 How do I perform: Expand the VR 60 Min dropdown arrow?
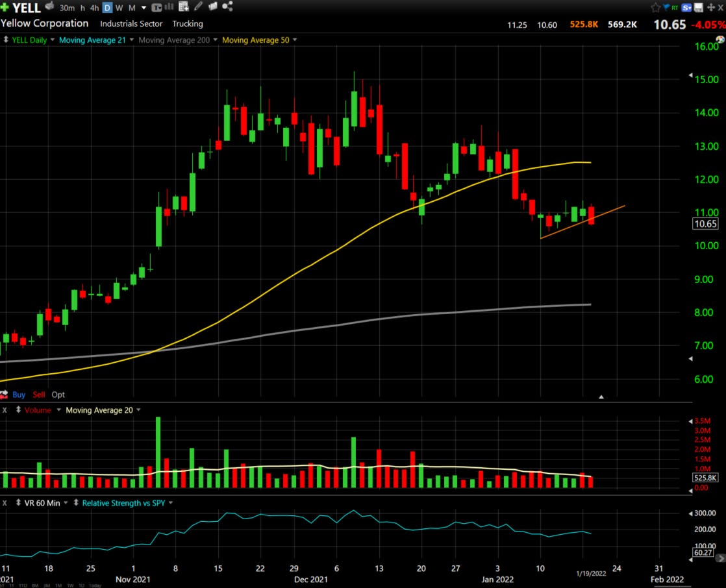tap(66, 502)
